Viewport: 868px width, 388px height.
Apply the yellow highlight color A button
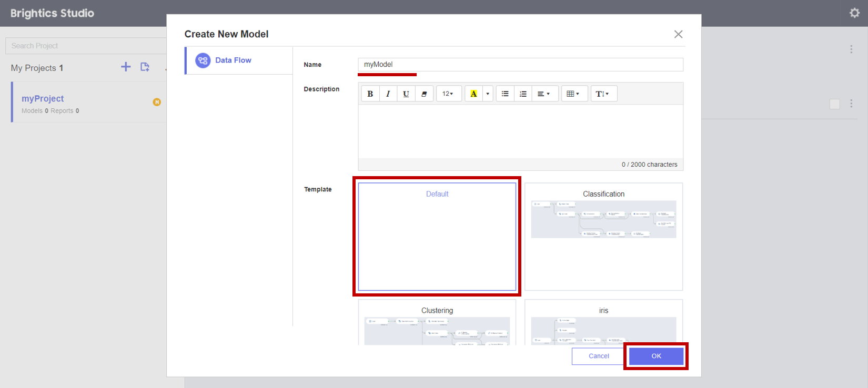(x=473, y=94)
